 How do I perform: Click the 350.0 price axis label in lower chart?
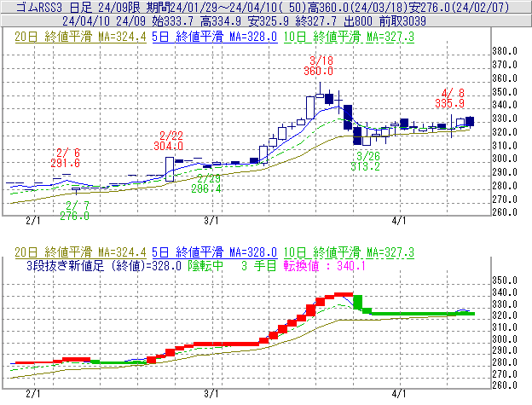[x=505, y=281]
